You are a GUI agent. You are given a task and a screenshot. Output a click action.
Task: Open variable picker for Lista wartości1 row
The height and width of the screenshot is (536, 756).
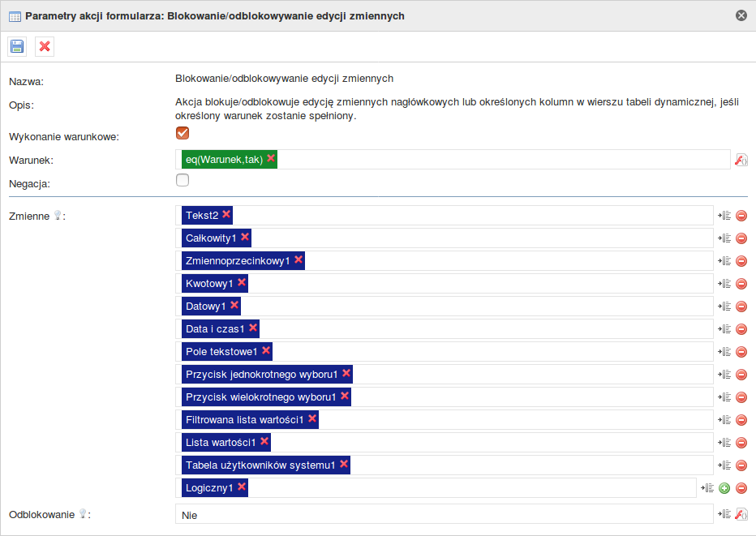coord(724,442)
